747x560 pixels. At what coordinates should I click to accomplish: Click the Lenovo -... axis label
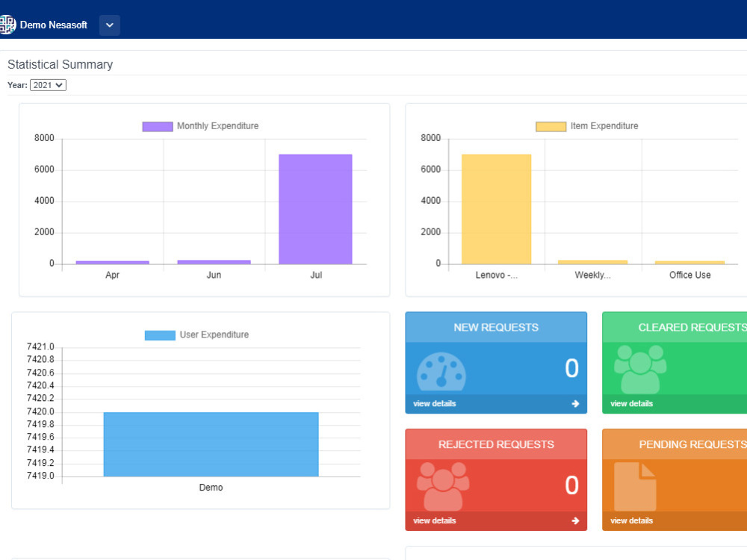(497, 276)
